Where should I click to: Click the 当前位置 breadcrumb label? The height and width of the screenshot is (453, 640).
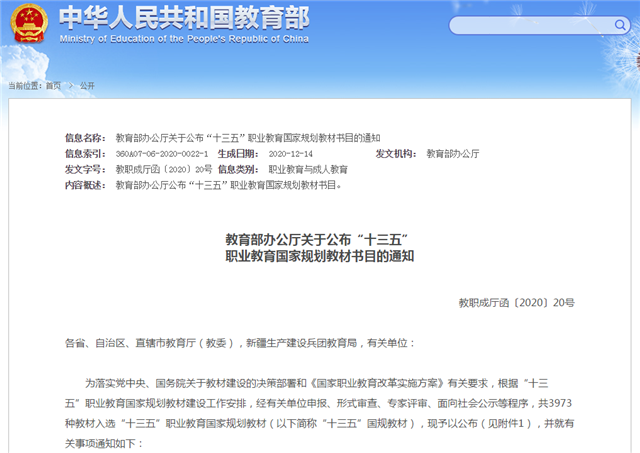25,87
